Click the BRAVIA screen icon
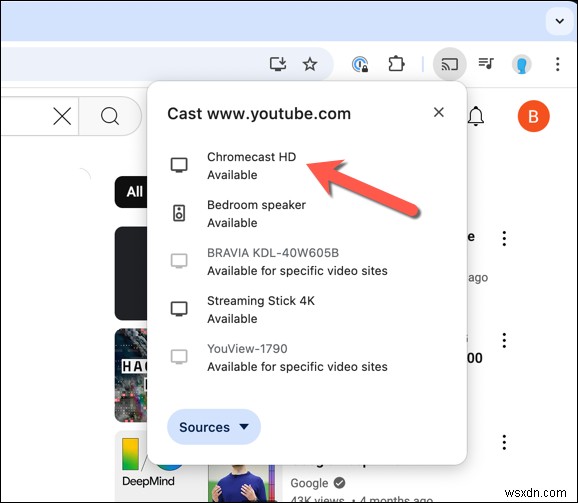The width and height of the screenshot is (578, 503). [x=179, y=261]
